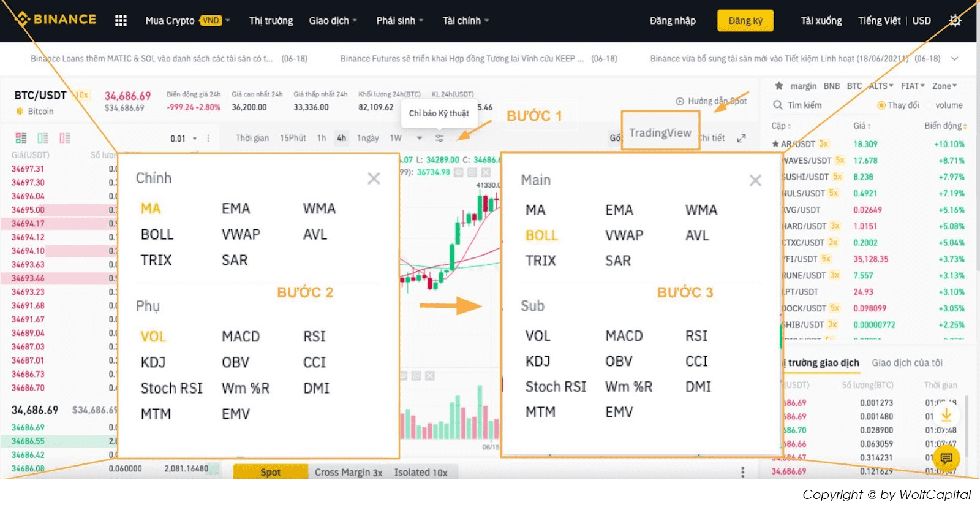Toggle volume sub-chart eye icon

pyautogui.click(x=403, y=375)
